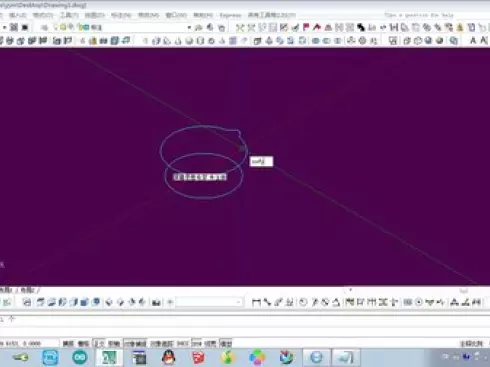Open the Arduino app from the taskbar

(x=80, y=357)
